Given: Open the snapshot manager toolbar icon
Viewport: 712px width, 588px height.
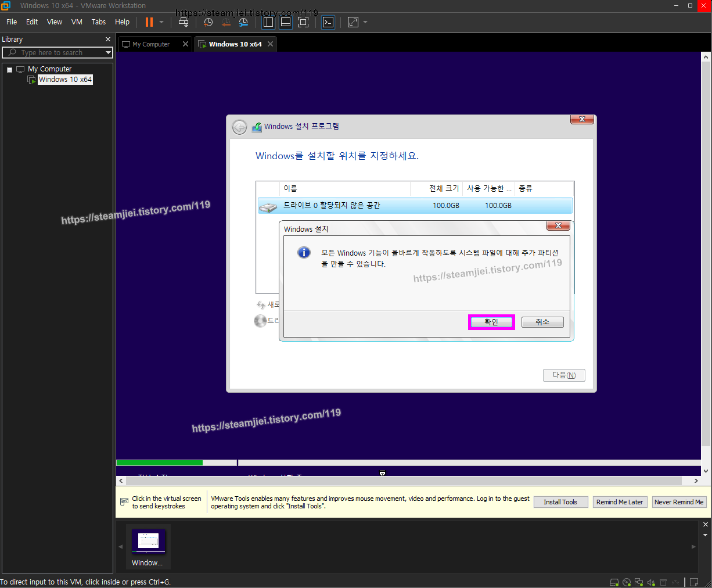Looking at the screenshot, I should pos(243,22).
